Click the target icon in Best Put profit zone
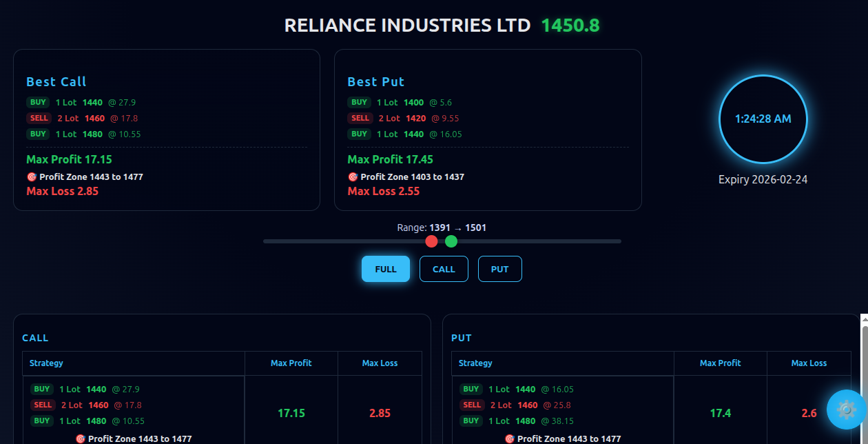This screenshot has height=444, width=868. coord(353,177)
